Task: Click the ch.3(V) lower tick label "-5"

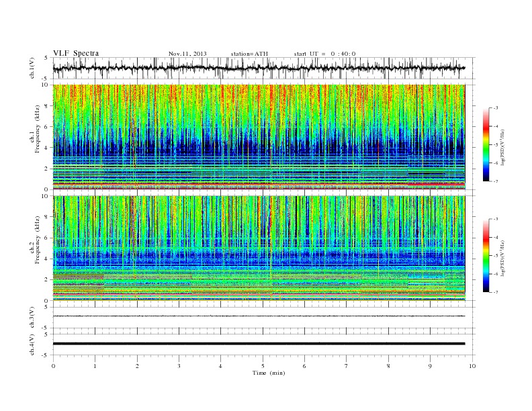Action: click(x=46, y=328)
